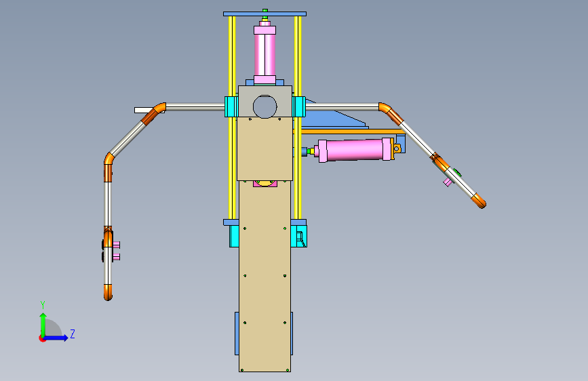Click the orange end cap at left tube bottom

pyautogui.click(x=108, y=292)
